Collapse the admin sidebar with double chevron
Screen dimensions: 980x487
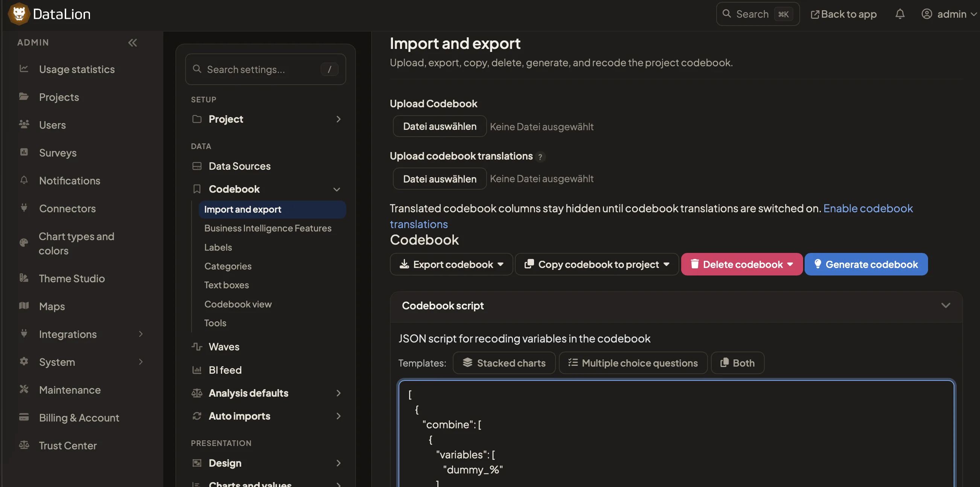pos(132,43)
